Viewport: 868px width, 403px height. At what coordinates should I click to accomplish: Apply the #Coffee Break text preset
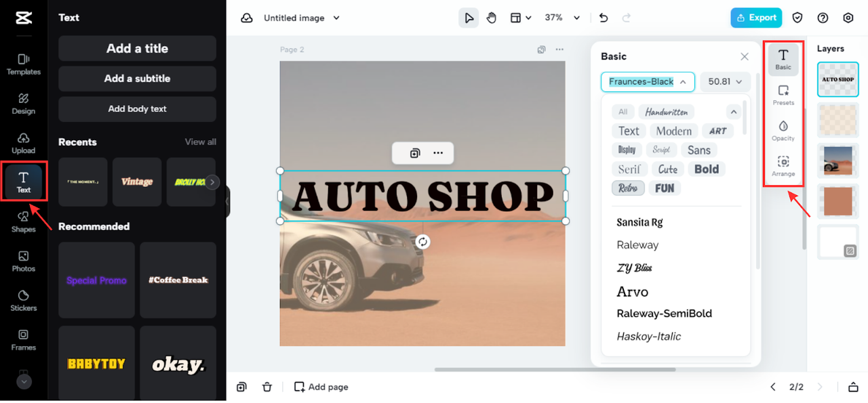point(178,280)
